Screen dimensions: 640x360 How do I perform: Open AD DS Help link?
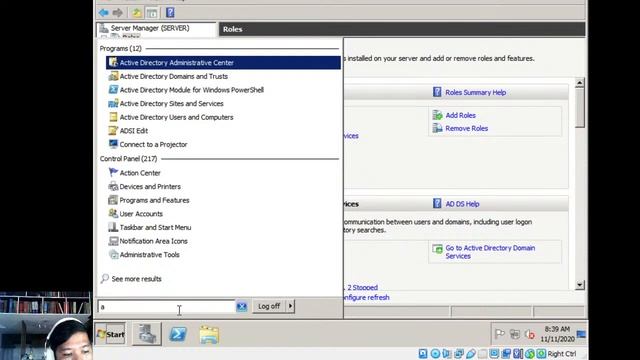pyautogui.click(x=462, y=204)
